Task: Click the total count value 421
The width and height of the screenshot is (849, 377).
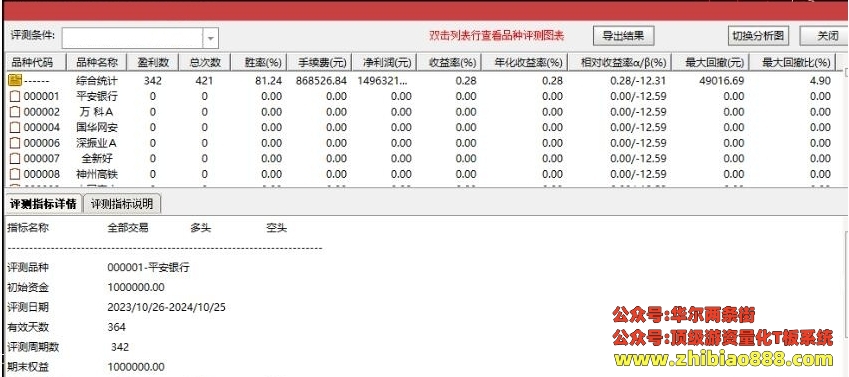Action: [x=205, y=81]
